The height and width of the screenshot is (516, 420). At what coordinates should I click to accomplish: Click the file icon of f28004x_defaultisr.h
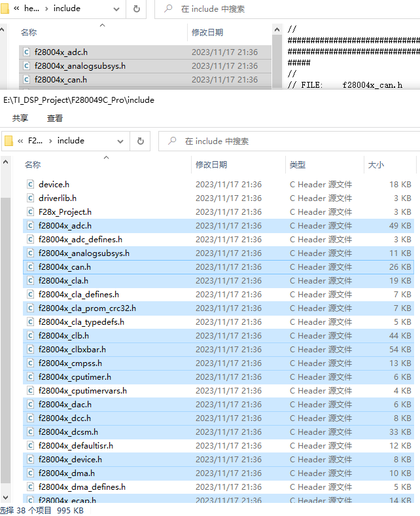click(30, 445)
